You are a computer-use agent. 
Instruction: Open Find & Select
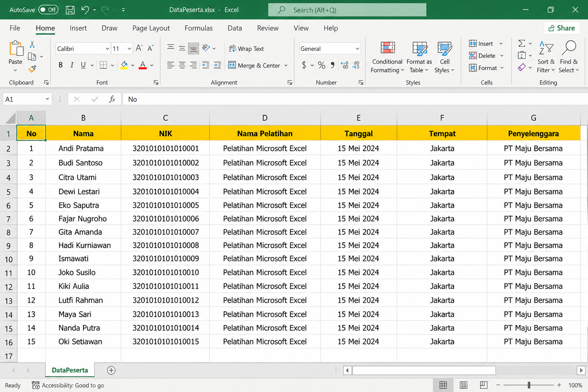point(569,57)
